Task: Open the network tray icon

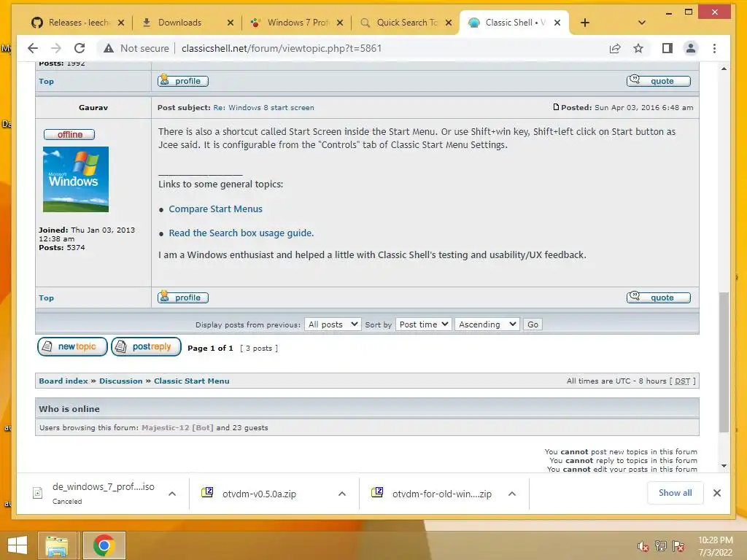Action: (661, 546)
